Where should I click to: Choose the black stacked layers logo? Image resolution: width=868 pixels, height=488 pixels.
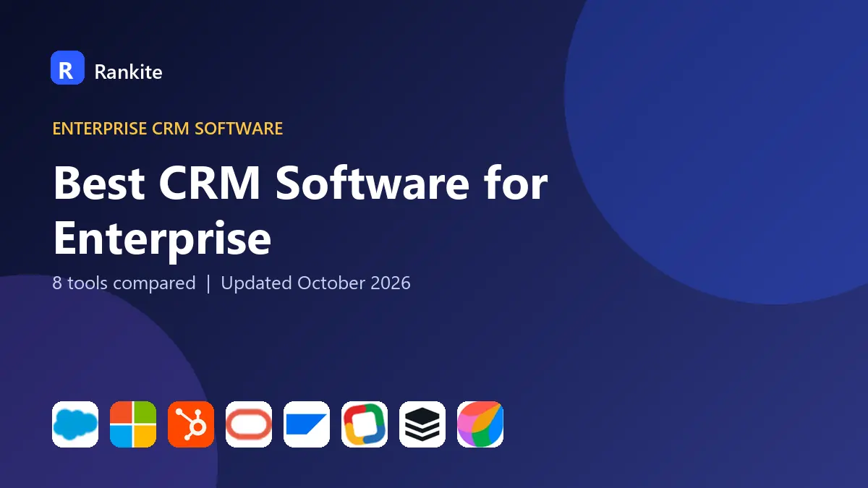(422, 424)
